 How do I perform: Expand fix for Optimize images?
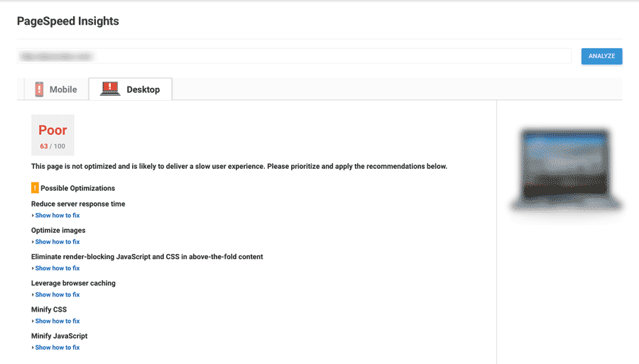click(56, 242)
